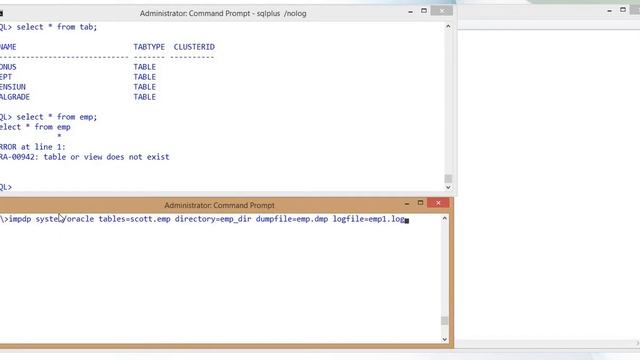
Task: Click the CLUSTERID column header
Action: pyautogui.click(x=194, y=47)
